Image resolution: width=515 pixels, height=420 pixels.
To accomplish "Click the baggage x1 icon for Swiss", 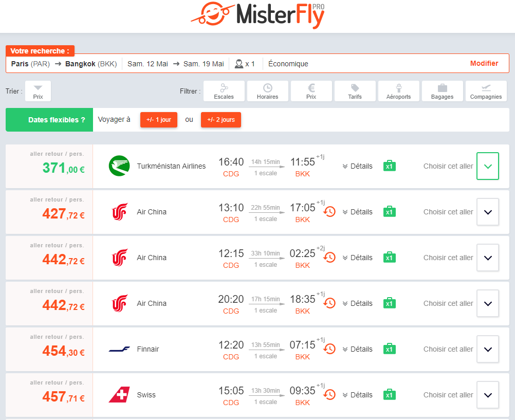I will click(x=390, y=394).
